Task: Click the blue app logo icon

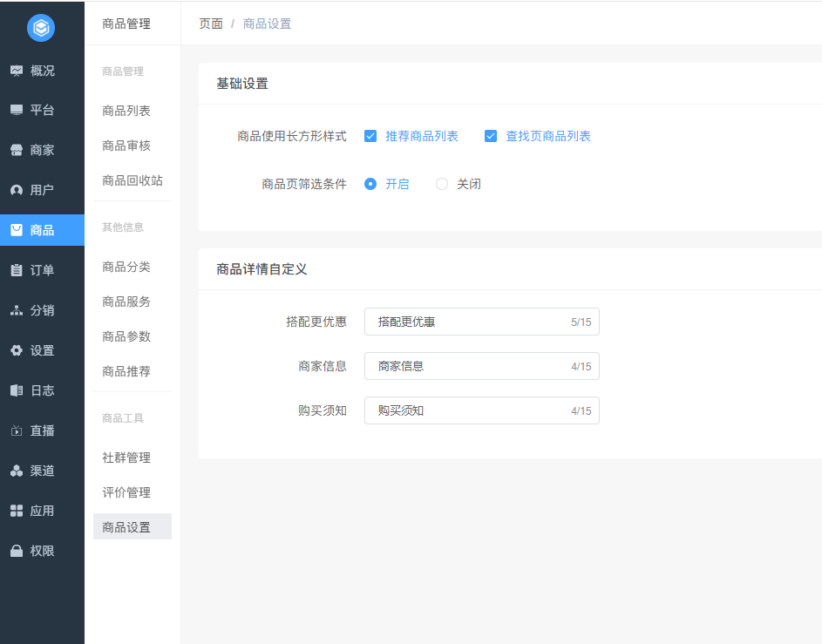Action: 41,28
